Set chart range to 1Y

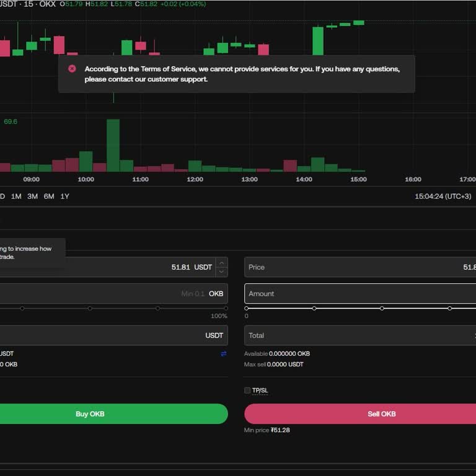tap(64, 196)
